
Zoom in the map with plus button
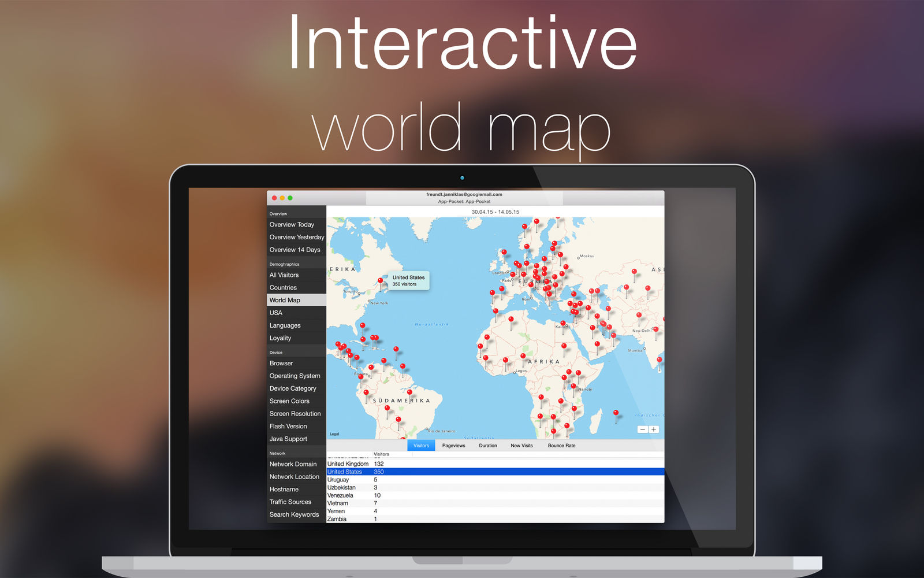click(x=654, y=429)
